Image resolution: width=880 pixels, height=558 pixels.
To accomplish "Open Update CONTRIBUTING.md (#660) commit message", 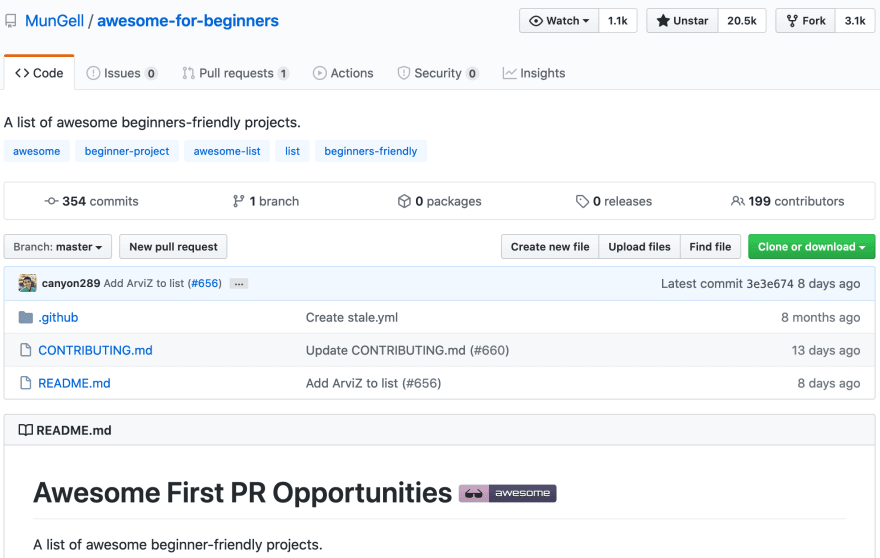I will click(407, 350).
